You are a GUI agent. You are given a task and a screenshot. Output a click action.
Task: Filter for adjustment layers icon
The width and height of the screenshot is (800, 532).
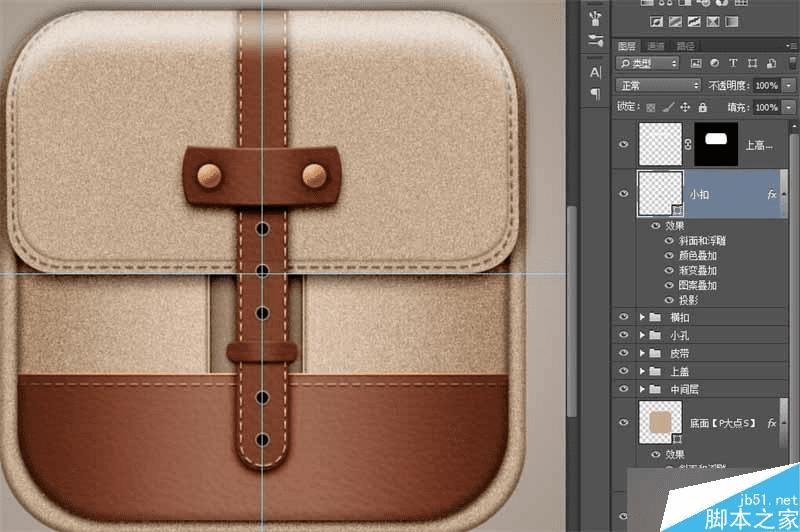[714, 63]
